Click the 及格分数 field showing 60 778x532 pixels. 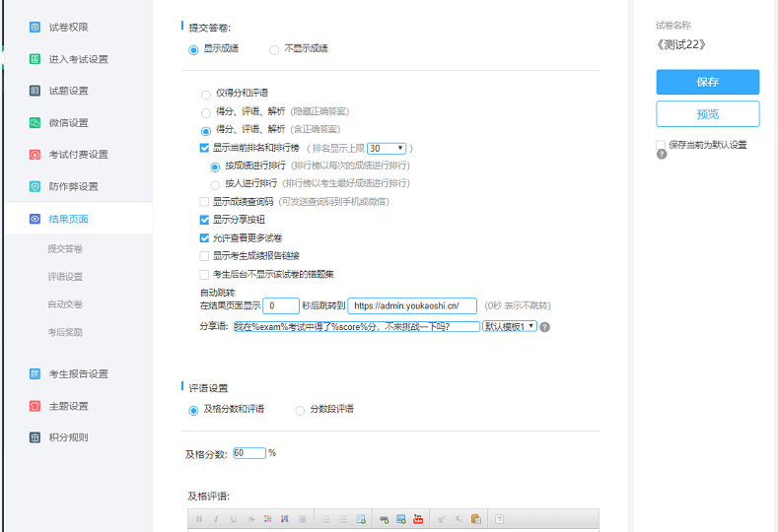pyautogui.click(x=249, y=453)
